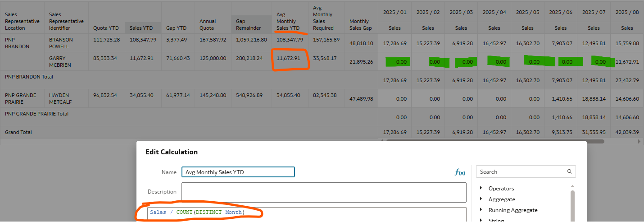Select the Avg Monthly Sales Required header
The width and height of the screenshot is (644, 222).
pyautogui.click(x=326, y=17)
